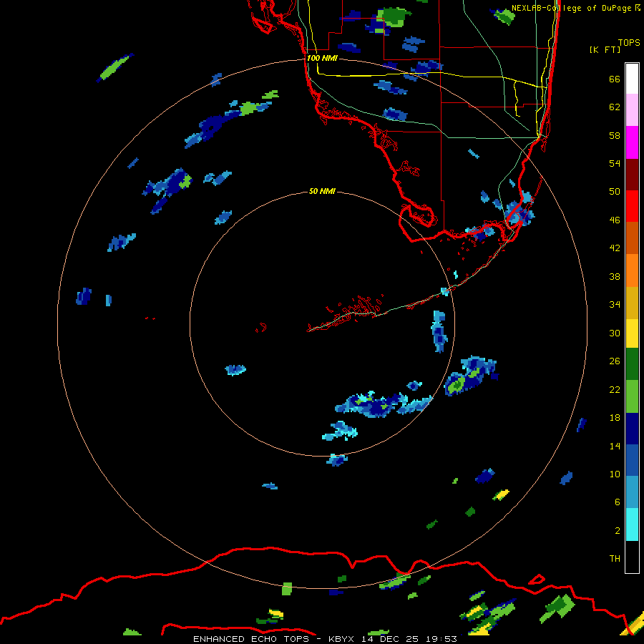644x644 pixels.
Task: Click the legend value '50'
Action: 615,191
